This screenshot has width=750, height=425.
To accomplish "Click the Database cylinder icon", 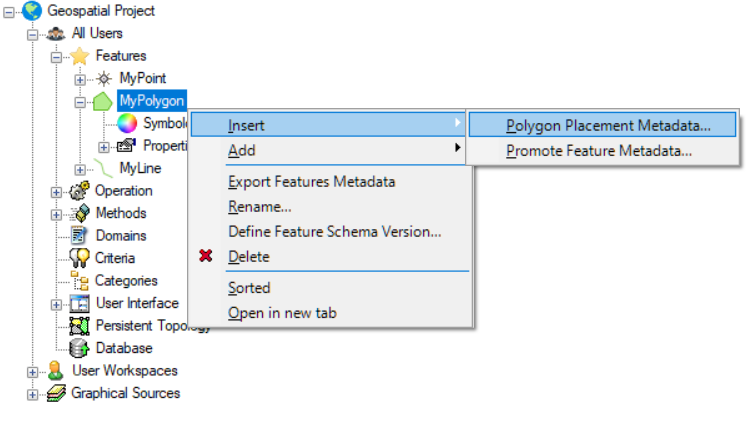I will click(x=79, y=349).
